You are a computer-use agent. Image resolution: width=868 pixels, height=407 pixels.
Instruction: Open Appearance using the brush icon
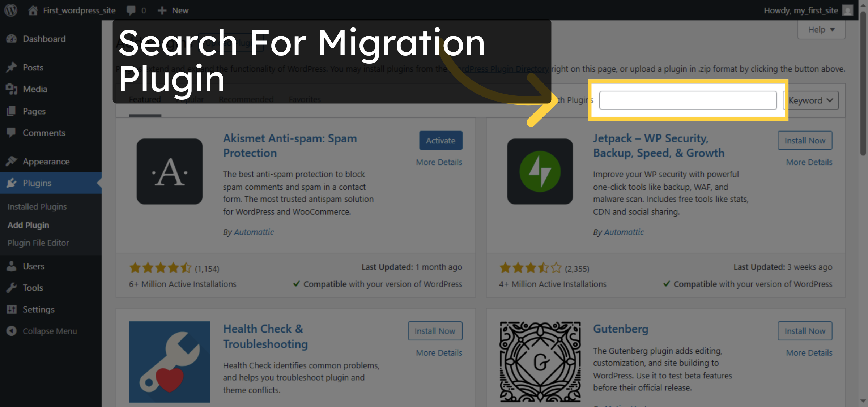point(12,161)
